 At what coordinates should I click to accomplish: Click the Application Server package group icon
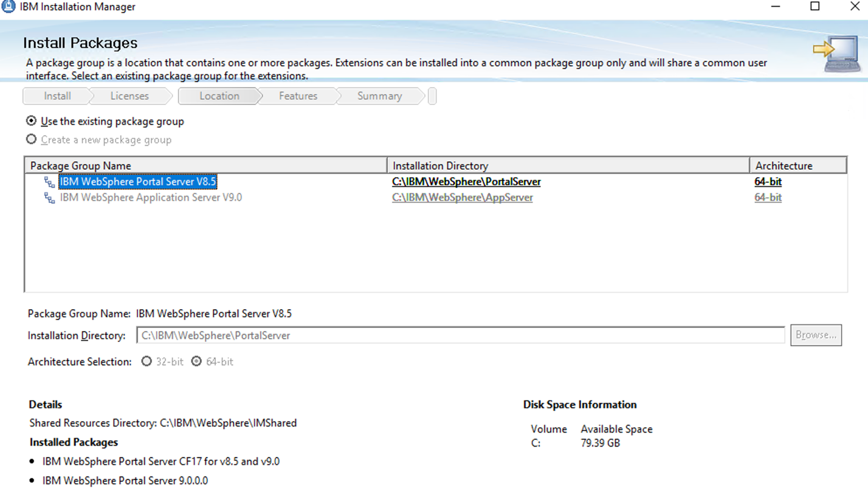pos(49,198)
